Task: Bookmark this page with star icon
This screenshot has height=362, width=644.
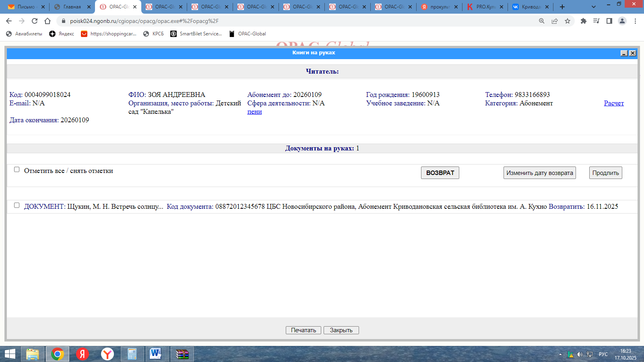Action: point(568,21)
